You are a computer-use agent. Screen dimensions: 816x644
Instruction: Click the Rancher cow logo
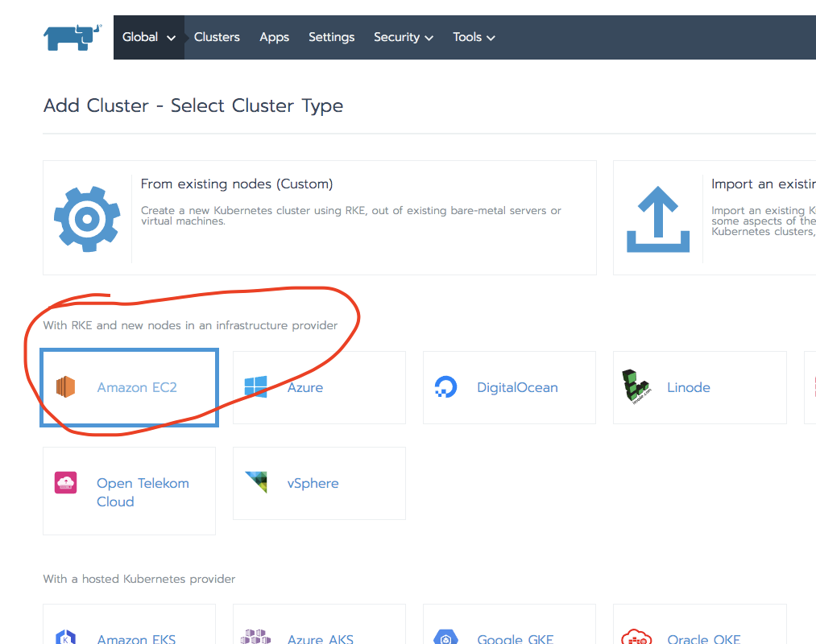pyautogui.click(x=72, y=37)
